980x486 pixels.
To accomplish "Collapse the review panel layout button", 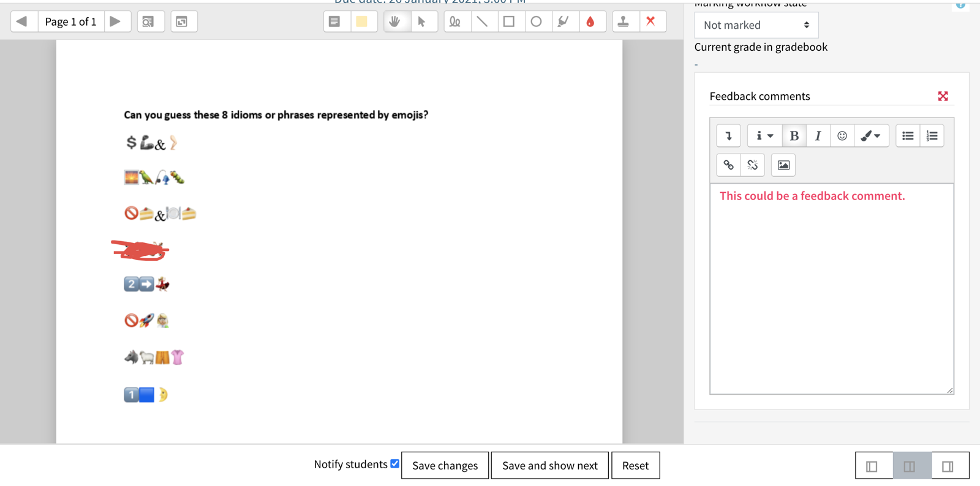I will (874, 466).
